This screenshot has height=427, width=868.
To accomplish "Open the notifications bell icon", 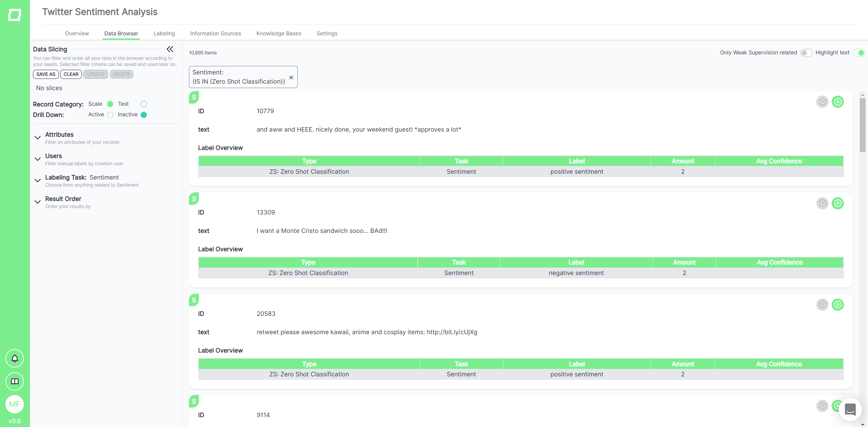I will click(15, 358).
